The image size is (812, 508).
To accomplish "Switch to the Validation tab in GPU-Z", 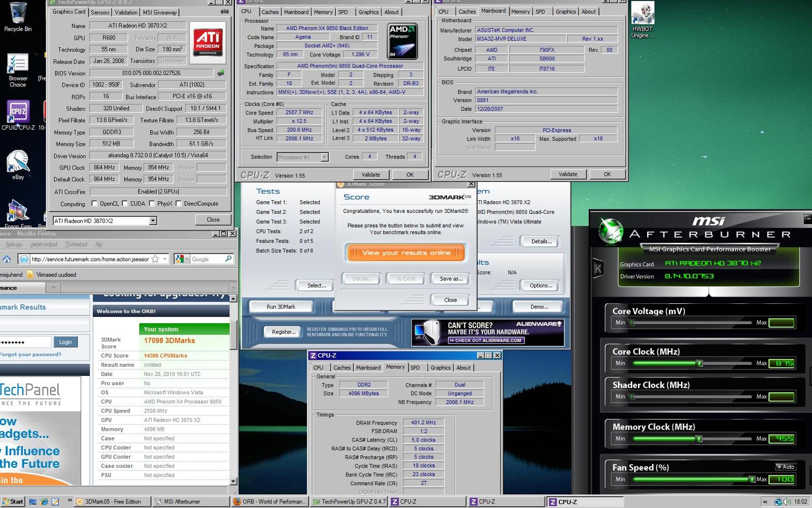I will (x=126, y=12).
